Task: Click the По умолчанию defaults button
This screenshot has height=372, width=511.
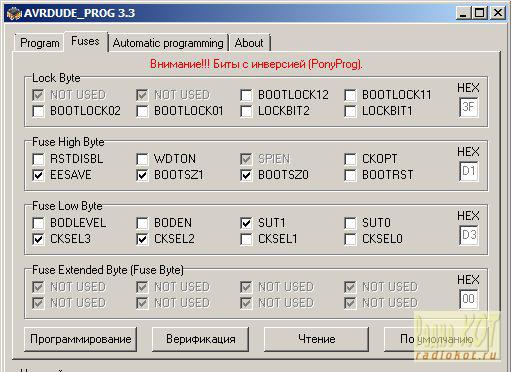Action: pos(437,339)
